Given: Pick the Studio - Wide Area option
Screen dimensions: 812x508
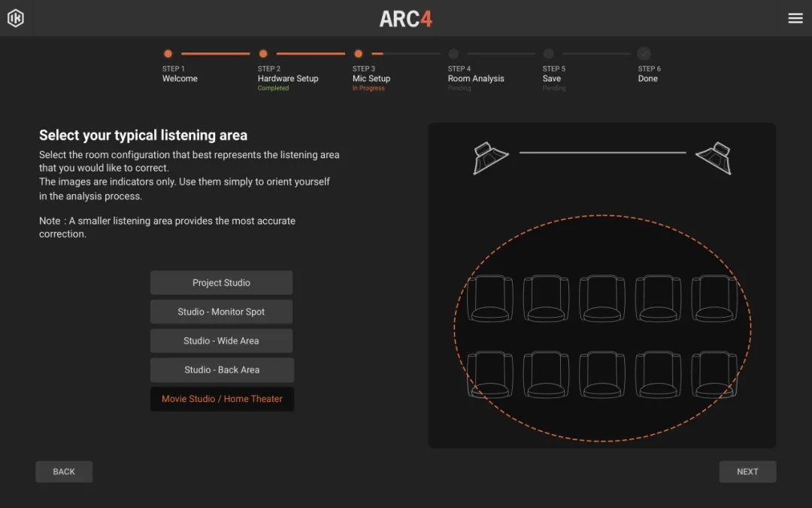Looking at the screenshot, I should (221, 341).
